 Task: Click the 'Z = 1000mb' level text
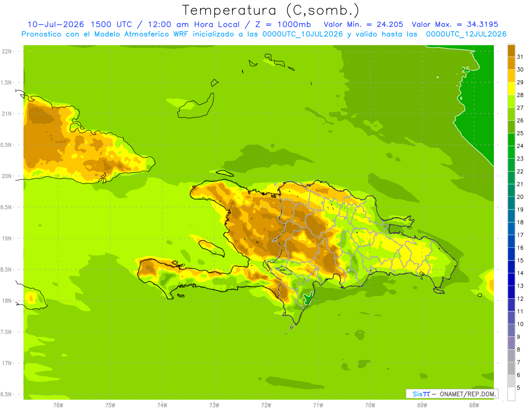tap(282, 24)
